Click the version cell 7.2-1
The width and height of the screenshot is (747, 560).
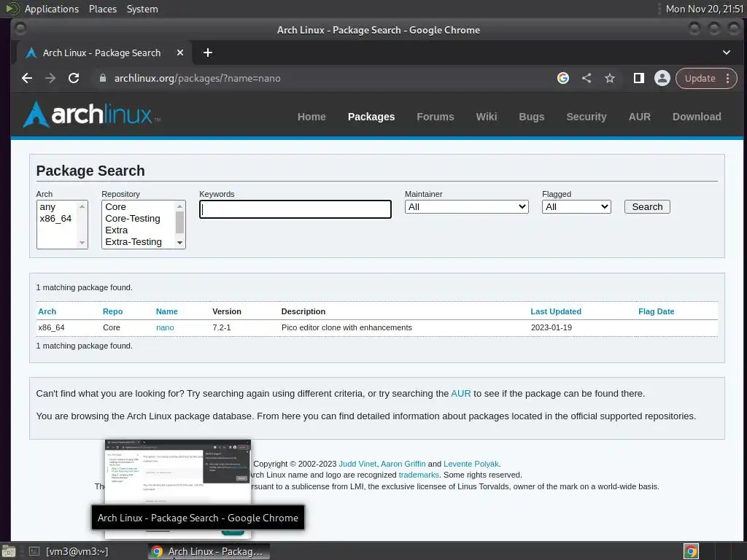point(222,327)
